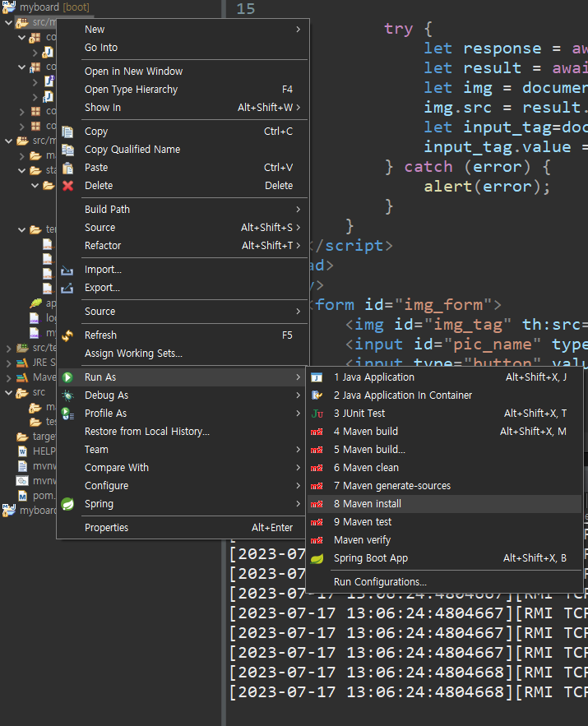The image size is (588, 726).
Task: Click line number 15 in editor gutter
Action: coord(246,8)
